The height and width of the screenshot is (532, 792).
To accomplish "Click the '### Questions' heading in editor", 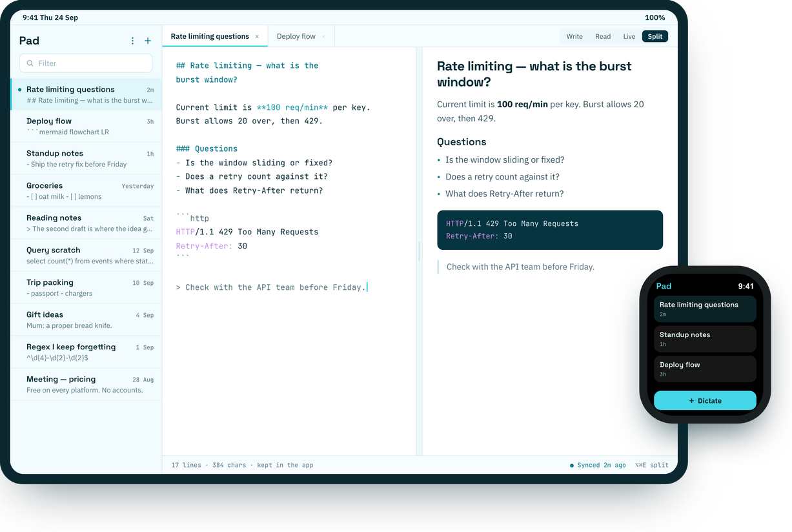I will click(207, 148).
